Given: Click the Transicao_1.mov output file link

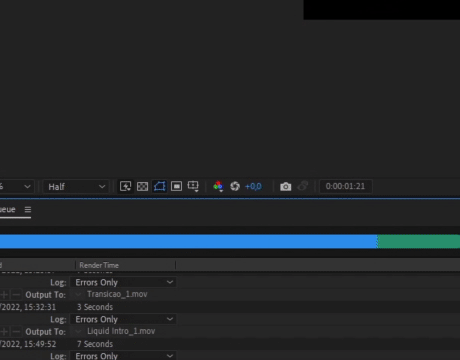Looking at the screenshot, I should tap(117, 294).
